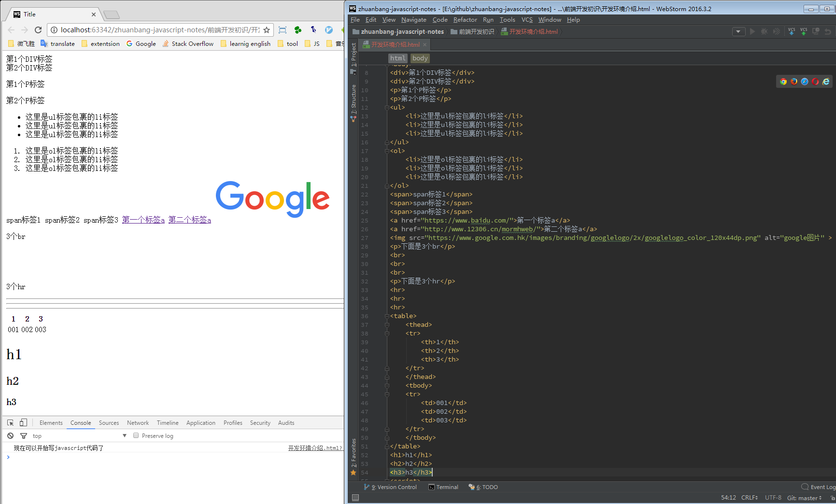Open the green clover extension icon
This screenshot has width=836, height=504.
(298, 30)
